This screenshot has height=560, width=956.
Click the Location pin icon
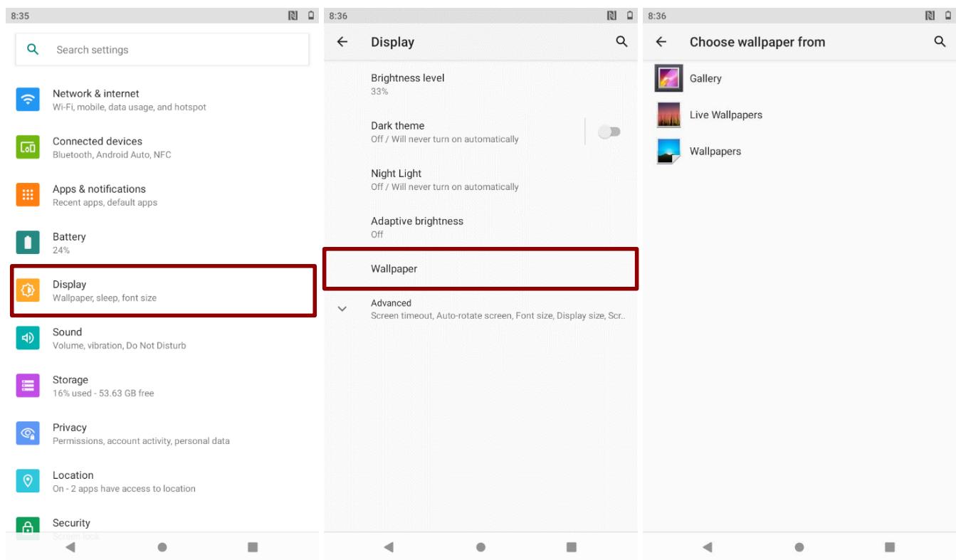28,481
